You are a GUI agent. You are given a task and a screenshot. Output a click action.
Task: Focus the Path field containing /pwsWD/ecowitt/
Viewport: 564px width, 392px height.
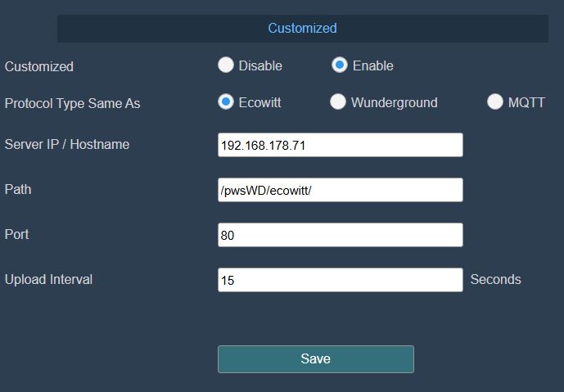[340, 190]
